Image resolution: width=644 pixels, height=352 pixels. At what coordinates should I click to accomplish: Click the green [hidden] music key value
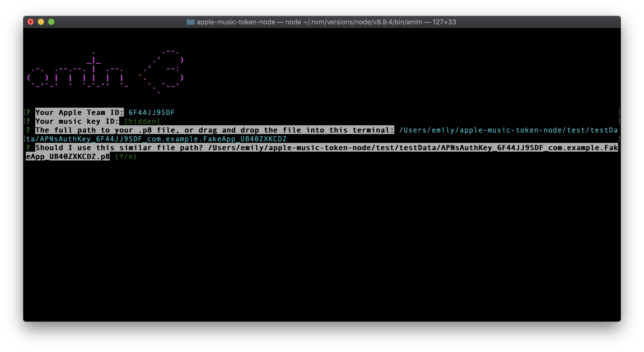[x=142, y=121]
